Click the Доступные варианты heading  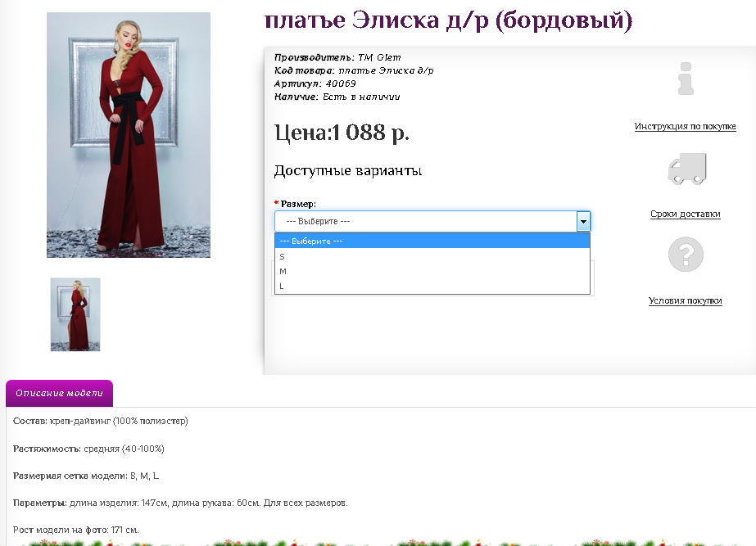(348, 171)
